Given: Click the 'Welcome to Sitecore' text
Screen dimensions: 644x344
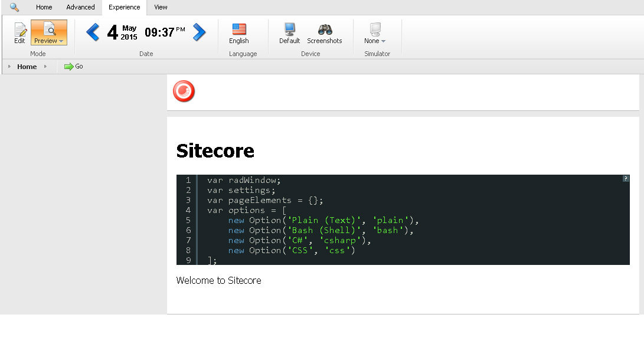Looking at the screenshot, I should [x=218, y=280].
